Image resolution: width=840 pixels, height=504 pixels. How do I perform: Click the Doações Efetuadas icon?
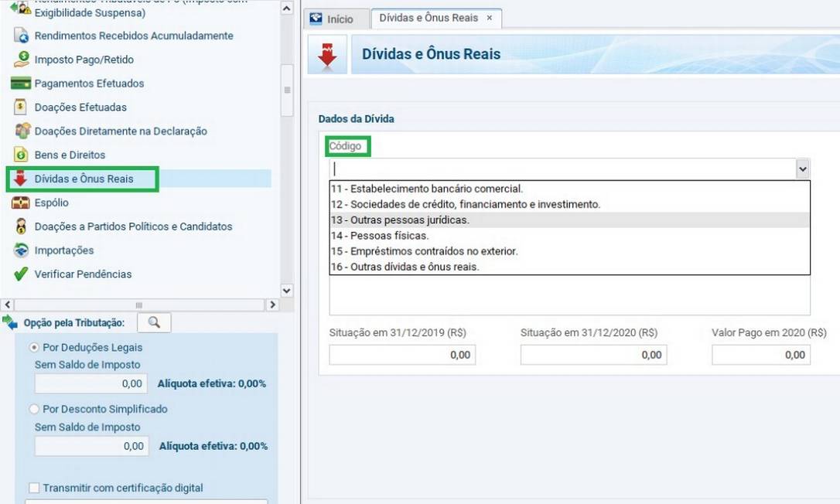21,107
